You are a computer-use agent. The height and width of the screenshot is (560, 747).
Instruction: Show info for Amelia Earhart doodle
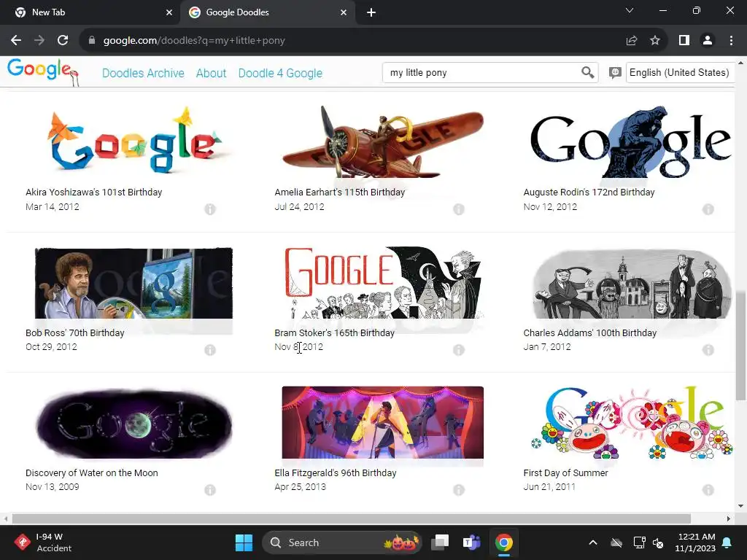[x=459, y=209]
